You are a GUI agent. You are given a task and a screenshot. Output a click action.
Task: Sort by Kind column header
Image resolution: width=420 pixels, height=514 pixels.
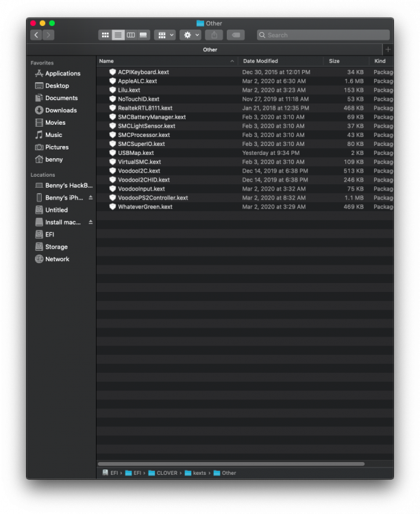tap(380, 61)
